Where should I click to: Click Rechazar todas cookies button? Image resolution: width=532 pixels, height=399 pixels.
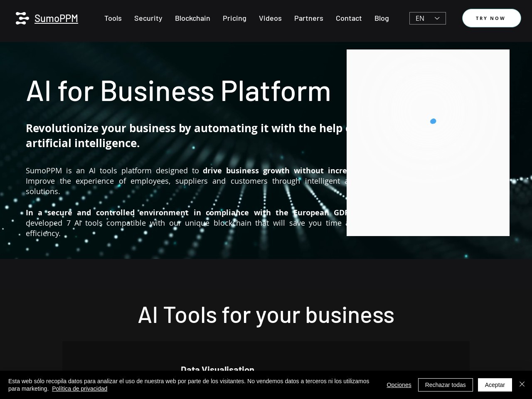pos(446,385)
